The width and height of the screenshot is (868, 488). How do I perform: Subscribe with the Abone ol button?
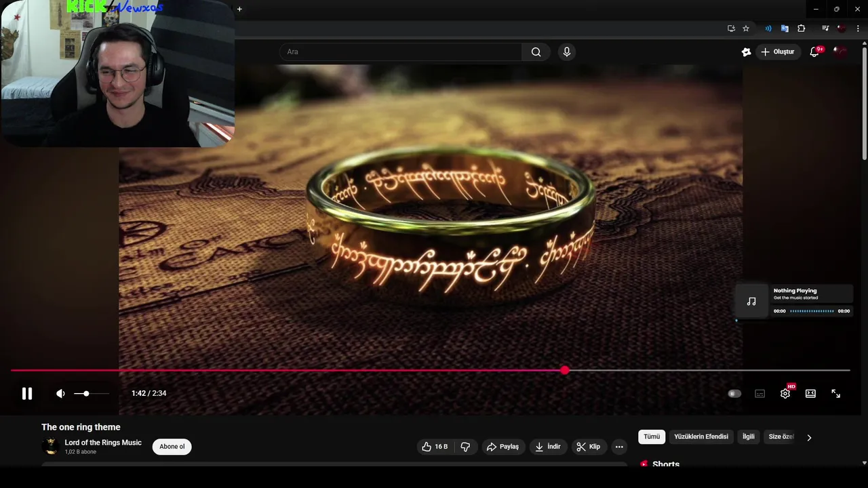[x=172, y=447]
